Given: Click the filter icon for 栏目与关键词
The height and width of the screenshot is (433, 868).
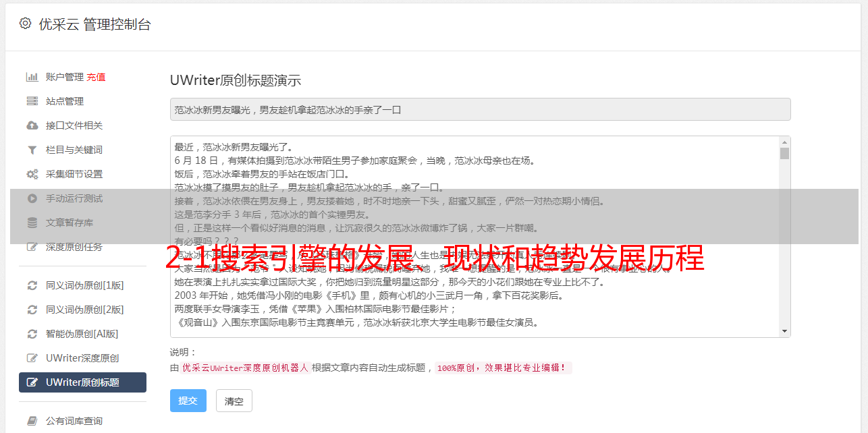Looking at the screenshot, I should 32,150.
